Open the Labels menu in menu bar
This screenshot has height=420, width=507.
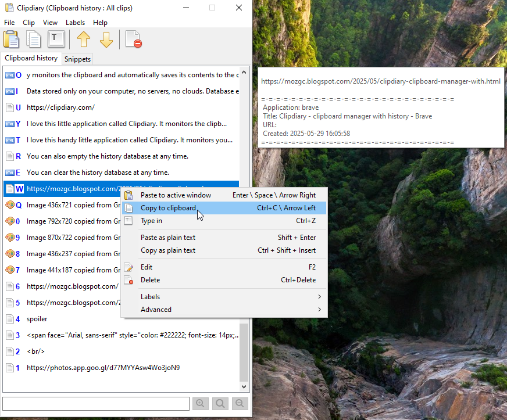[x=75, y=23]
